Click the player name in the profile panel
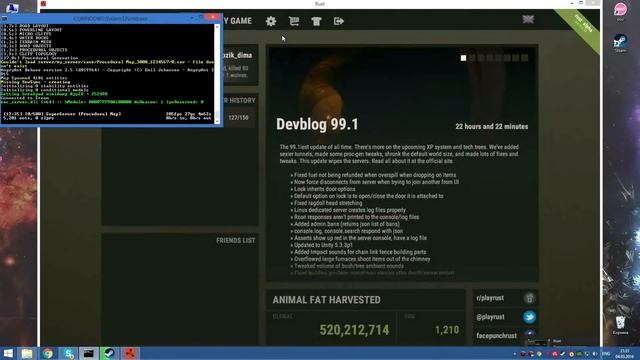This screenshot has width=640, height=360. click(238, 56)
